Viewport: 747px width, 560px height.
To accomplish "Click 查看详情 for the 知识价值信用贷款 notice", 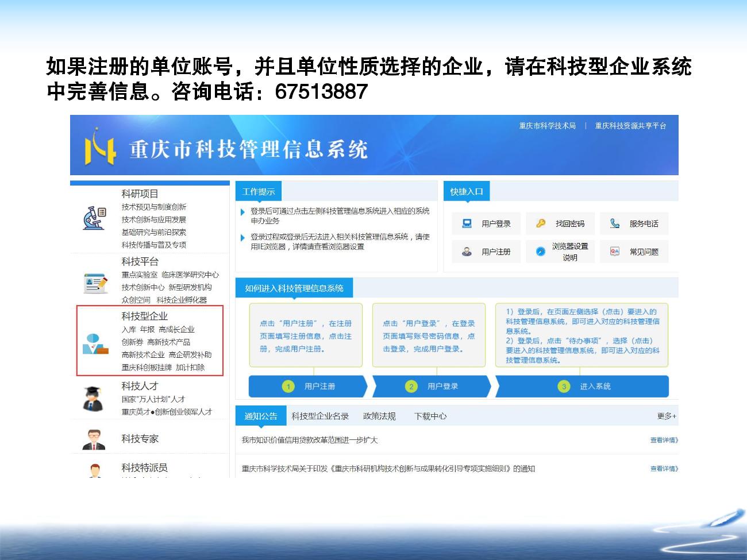I will pyautogui.click(x=664, y=440).
